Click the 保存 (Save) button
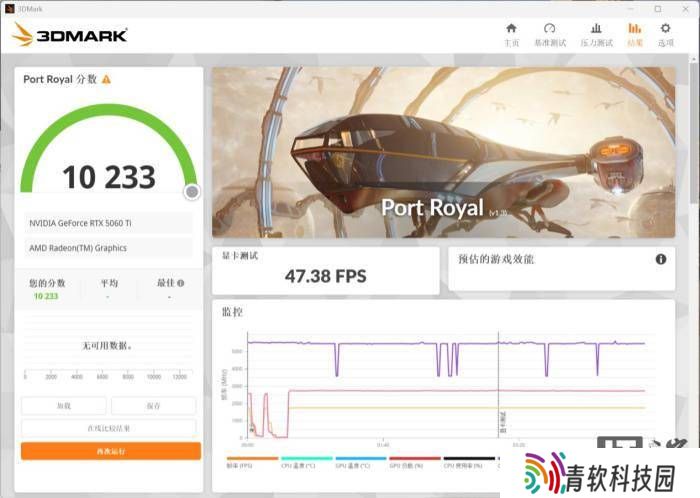This screenshot has height=498, width=700. pyautogui.click(x=153, y=406)
